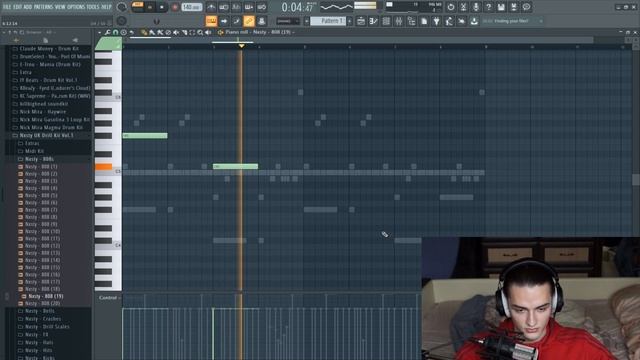Viewport: 640px width, 360px height.
Task: Select the piano roll slice tool
Action: tap(184, 32)
